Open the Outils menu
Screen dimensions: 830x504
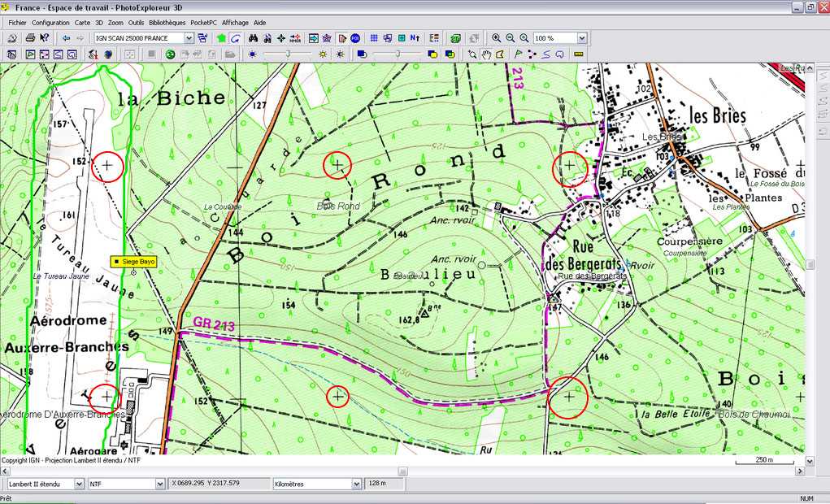pyautogui.click(x=136, y=23)
